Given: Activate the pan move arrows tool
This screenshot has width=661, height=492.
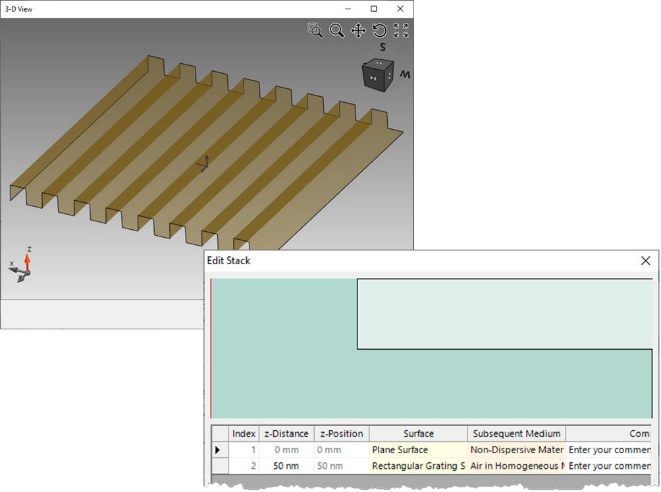Looking at the screenshot, I should tap(358, 31).
